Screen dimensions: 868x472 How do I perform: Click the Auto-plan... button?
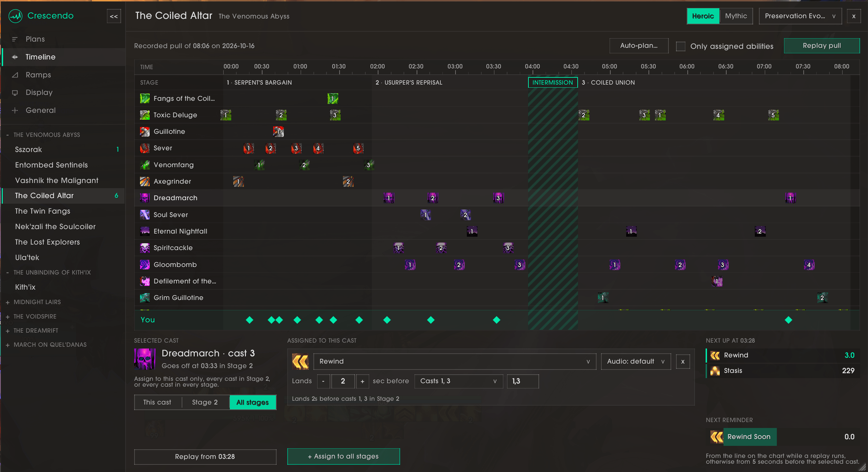(639, 46)
